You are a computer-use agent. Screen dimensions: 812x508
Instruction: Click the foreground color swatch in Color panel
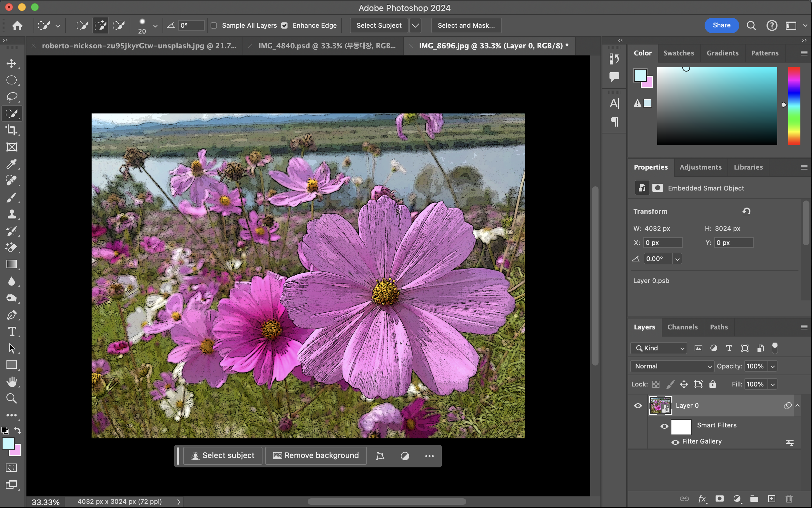(x=640, y=76)
